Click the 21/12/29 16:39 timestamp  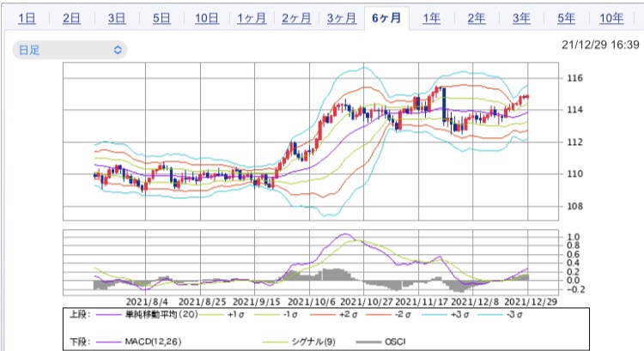tap(600, 45)
